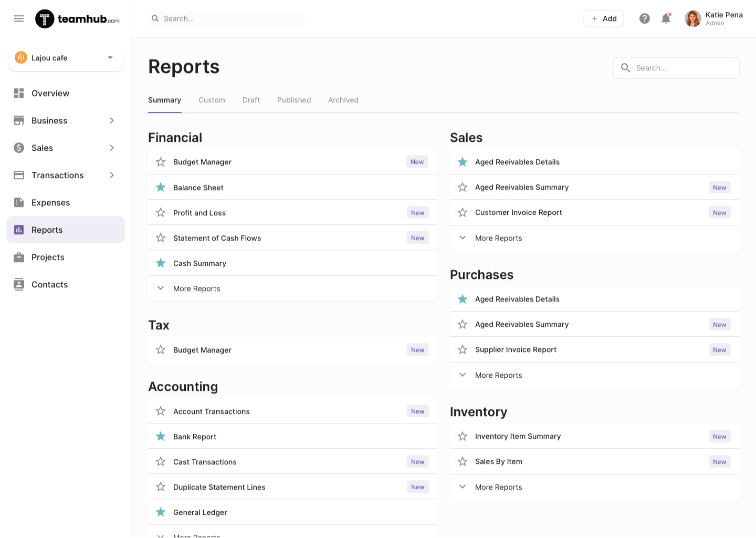Click the Reports chart icon
Image resolution: width=756 pixels, height=538 pixels.
coord(19,230)
